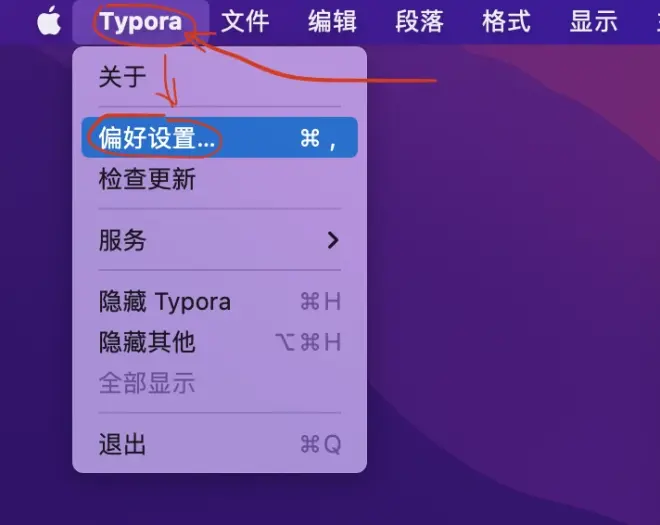Select 关于 from the Typora menu

[x=219, y=77]
